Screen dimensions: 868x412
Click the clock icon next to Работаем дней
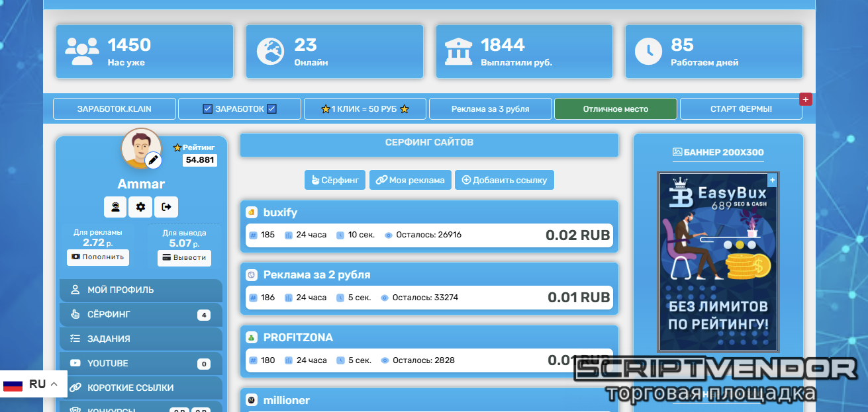[x=649, y=51]
